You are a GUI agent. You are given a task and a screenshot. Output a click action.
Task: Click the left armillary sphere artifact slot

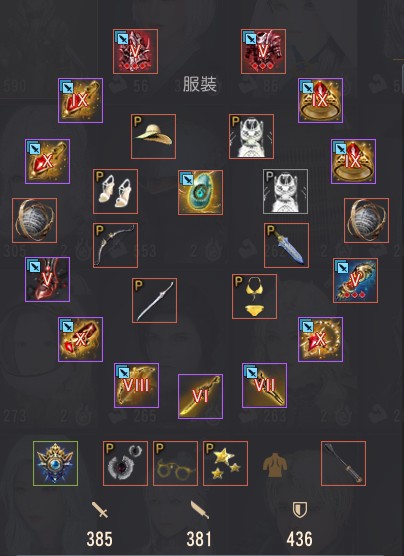point(34,221)
